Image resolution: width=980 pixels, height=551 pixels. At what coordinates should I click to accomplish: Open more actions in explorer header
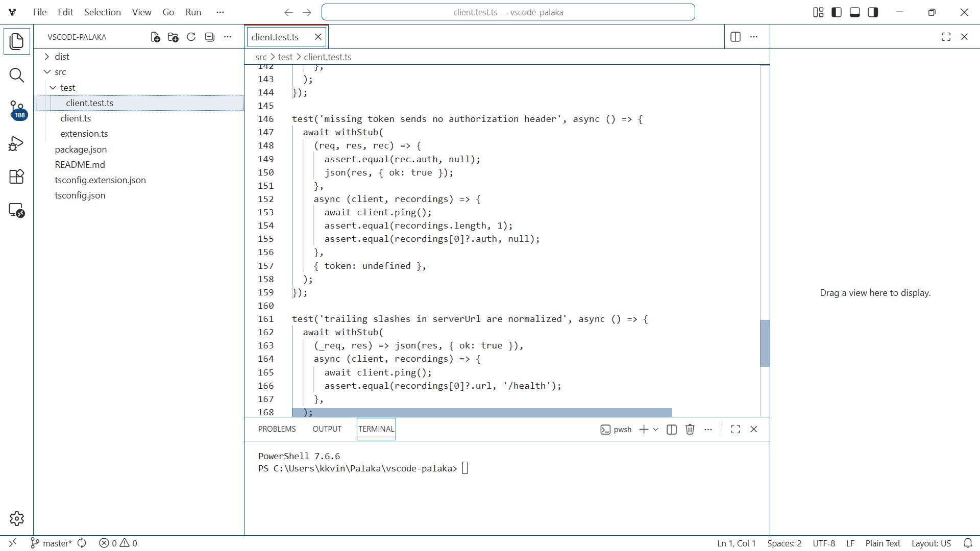pos(228,37)
